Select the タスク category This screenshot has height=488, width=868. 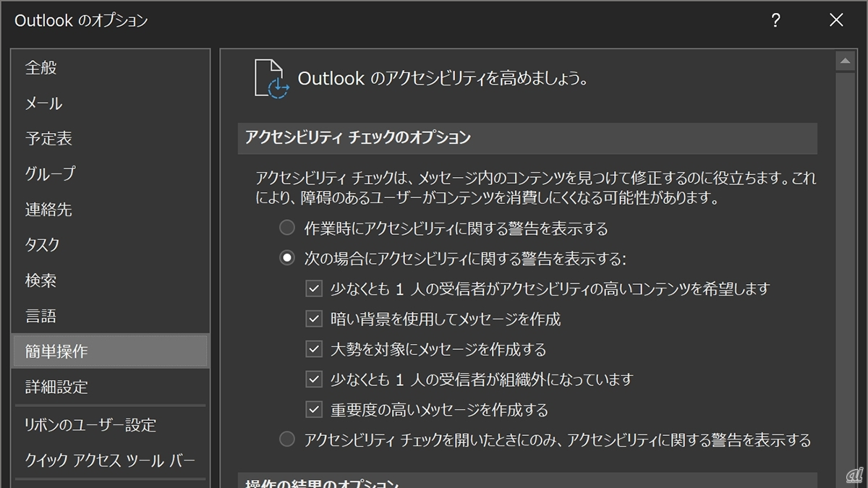pyautogui.click(x=111, y=245)
